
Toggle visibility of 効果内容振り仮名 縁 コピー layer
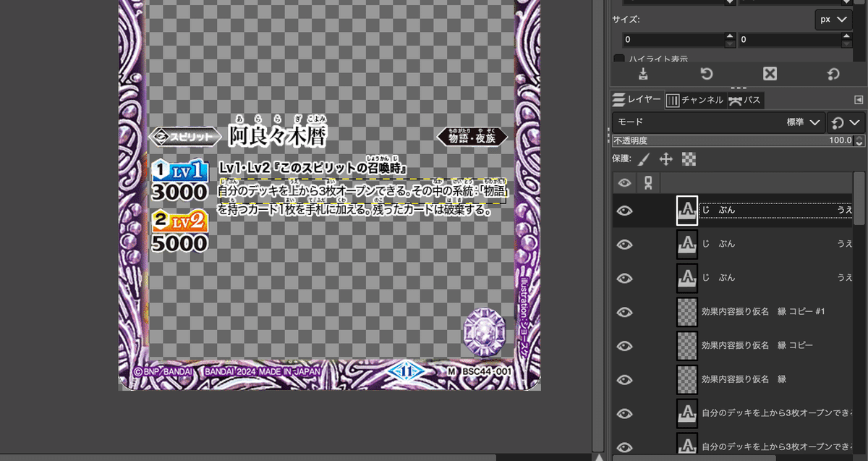pyautogui.click(x=624, y=345)
